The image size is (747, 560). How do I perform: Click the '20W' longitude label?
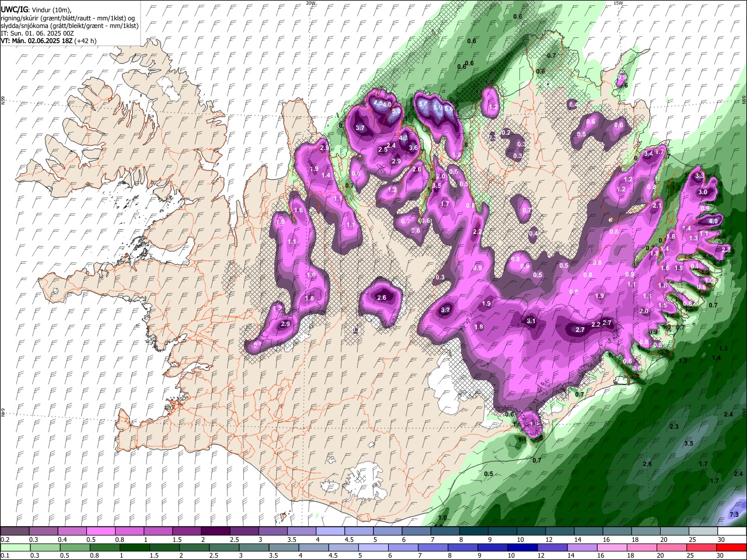pyautogui.click(x=311, y=3)
